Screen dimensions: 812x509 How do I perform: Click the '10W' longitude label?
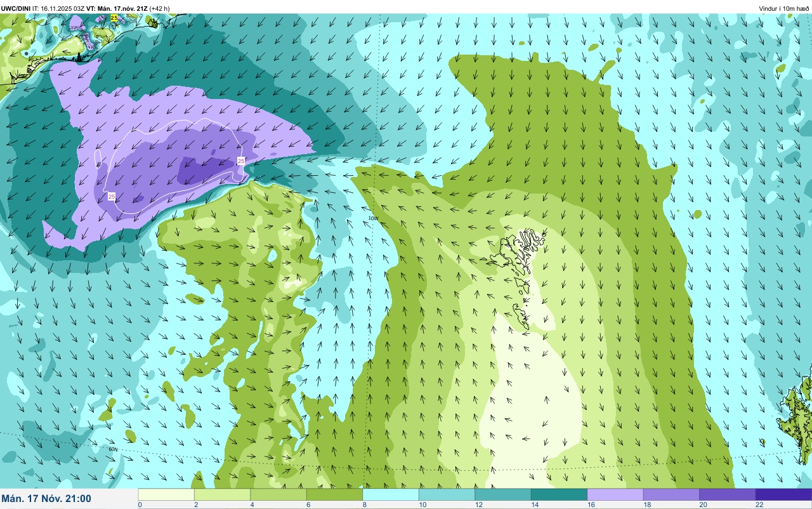click(x=374, y=218)
